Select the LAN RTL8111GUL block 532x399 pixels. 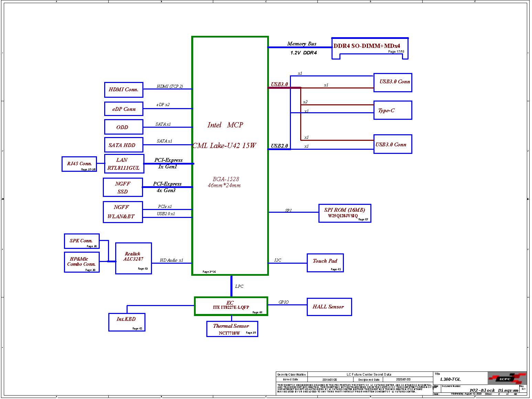coord(124,164)
